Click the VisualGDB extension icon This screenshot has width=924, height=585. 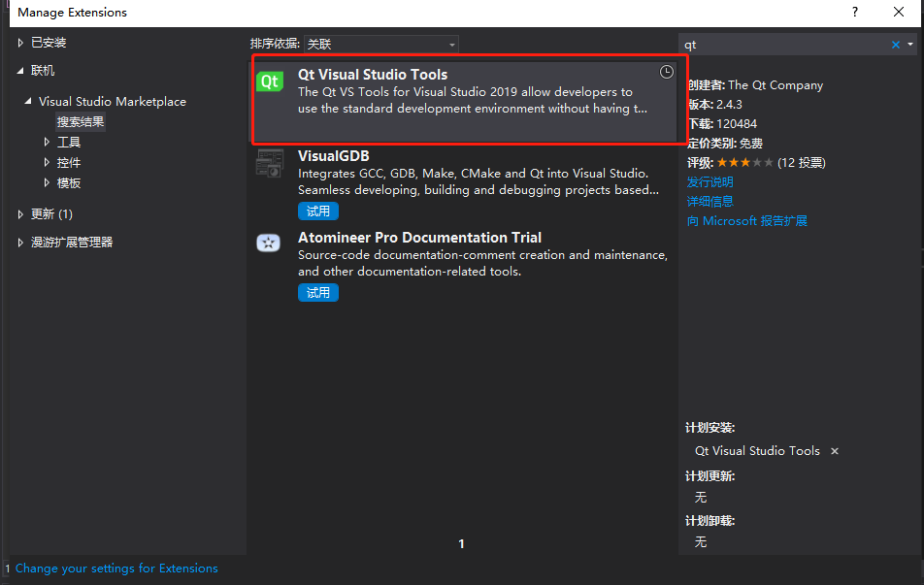pos(270,163)
